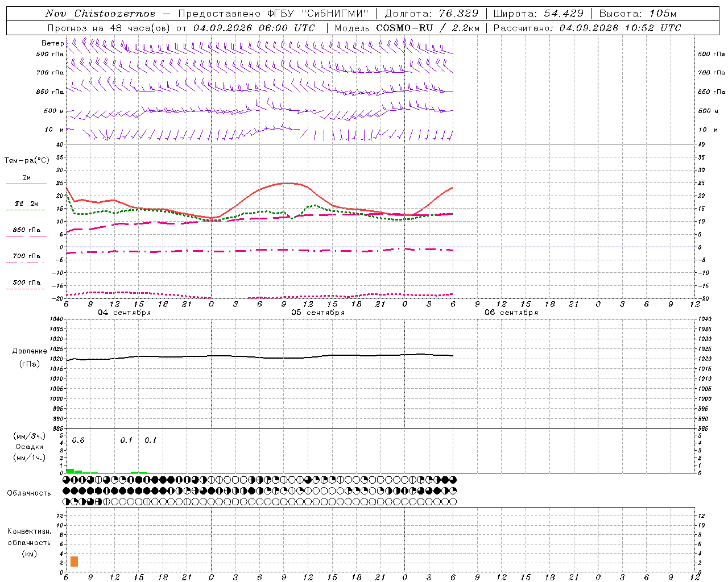
Task: Select the 850 гПа temperature legend entry
Action: (26, 232)
